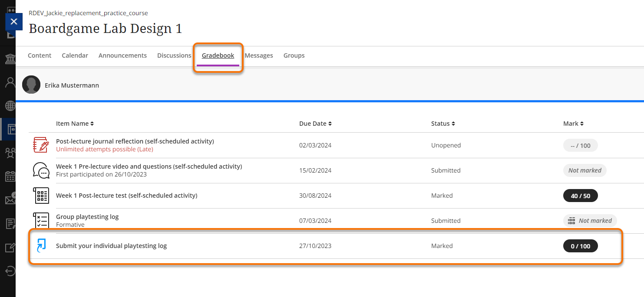Click the checklist icon for Group playtesting log

(x=41, y=220)
